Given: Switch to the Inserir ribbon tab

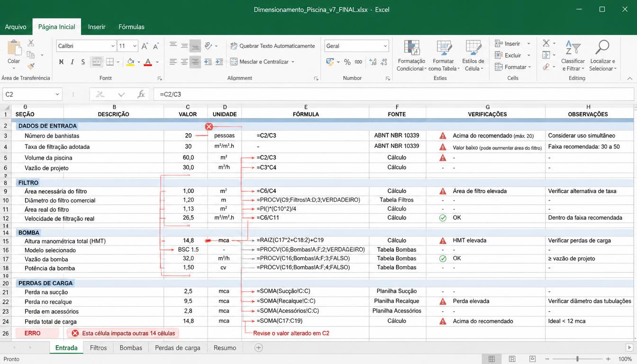Looking at the screenshot, I should (97, 27).
